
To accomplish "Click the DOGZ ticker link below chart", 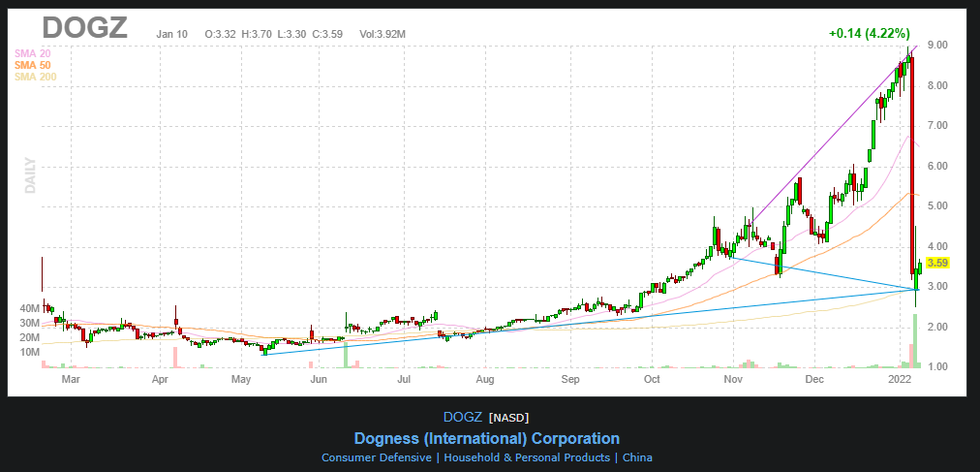I will [463, 417].
